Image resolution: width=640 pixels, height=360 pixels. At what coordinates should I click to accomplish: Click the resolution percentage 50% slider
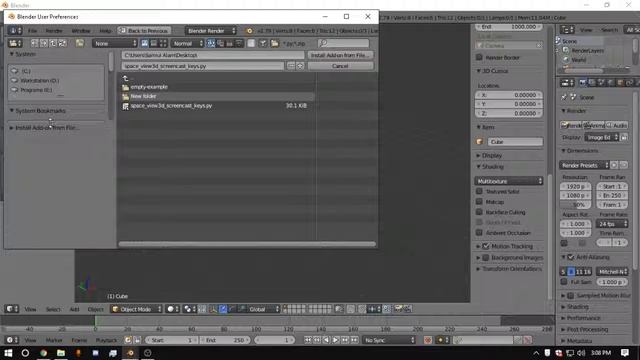(x=575, y=205)
